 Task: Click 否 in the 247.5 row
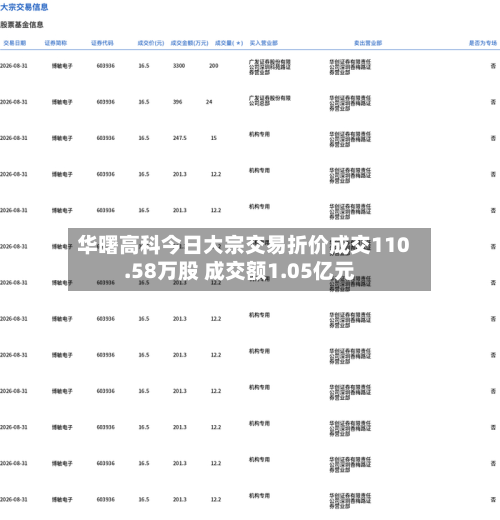click(493, 138)
